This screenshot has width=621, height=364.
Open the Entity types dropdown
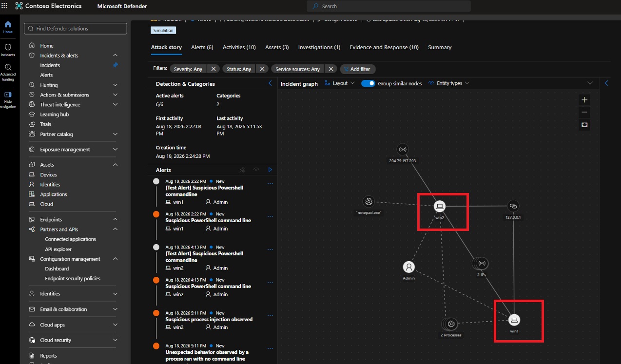point(449,83)
